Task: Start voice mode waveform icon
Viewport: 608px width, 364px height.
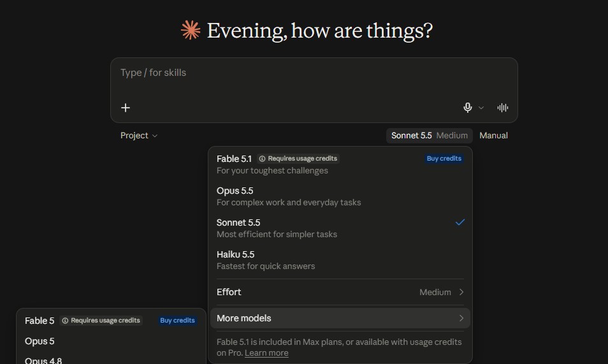Action: coord(503,108)
